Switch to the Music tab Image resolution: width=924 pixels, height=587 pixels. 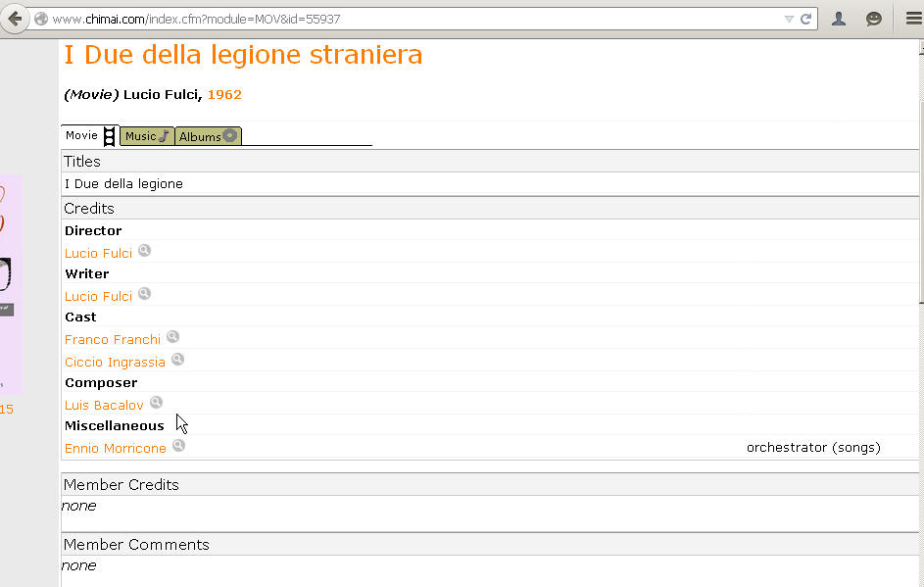pos(147,136)
